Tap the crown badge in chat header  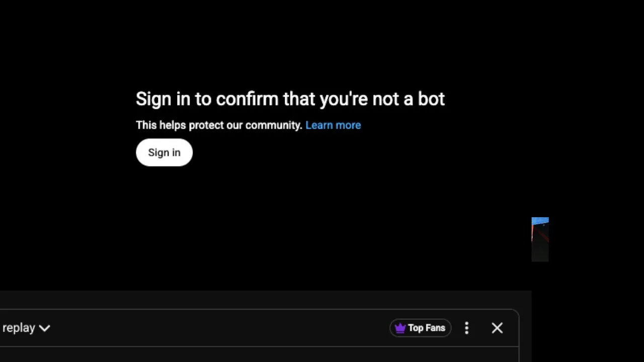[x=400, y=328]
